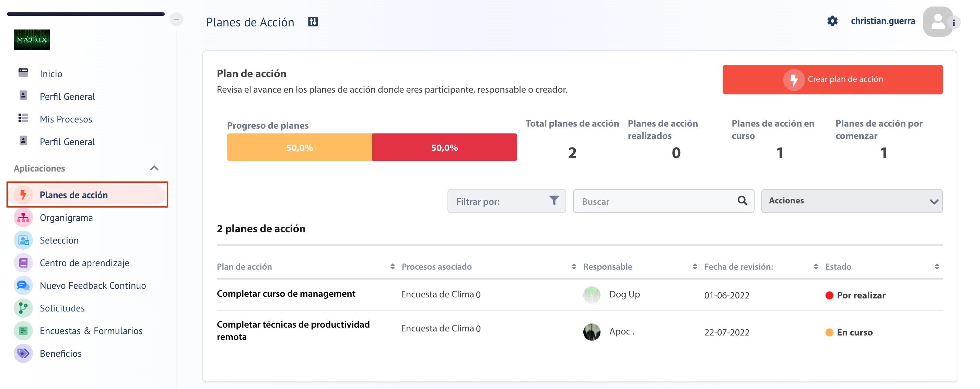
Task: Open Selección application
Action: (x=59, y=240)
